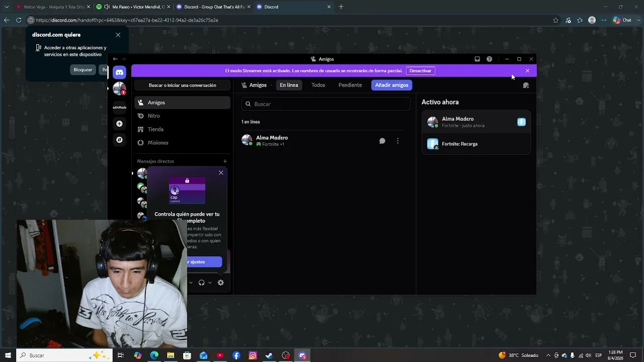The height and width of the screenshot is (362, 644).
Task: Reload the page in the browser
Action: click(19, 20)
